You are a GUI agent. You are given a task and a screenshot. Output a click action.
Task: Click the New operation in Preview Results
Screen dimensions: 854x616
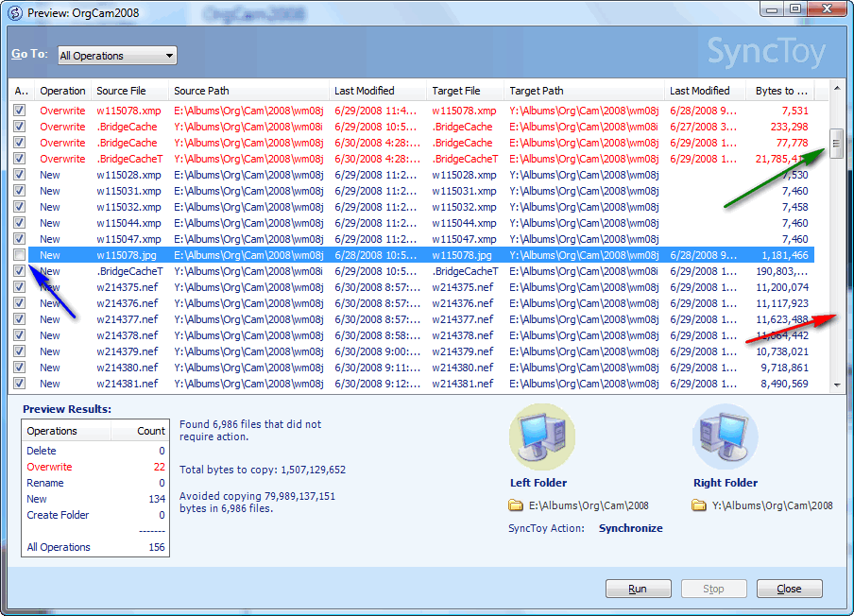pos(37,499)
